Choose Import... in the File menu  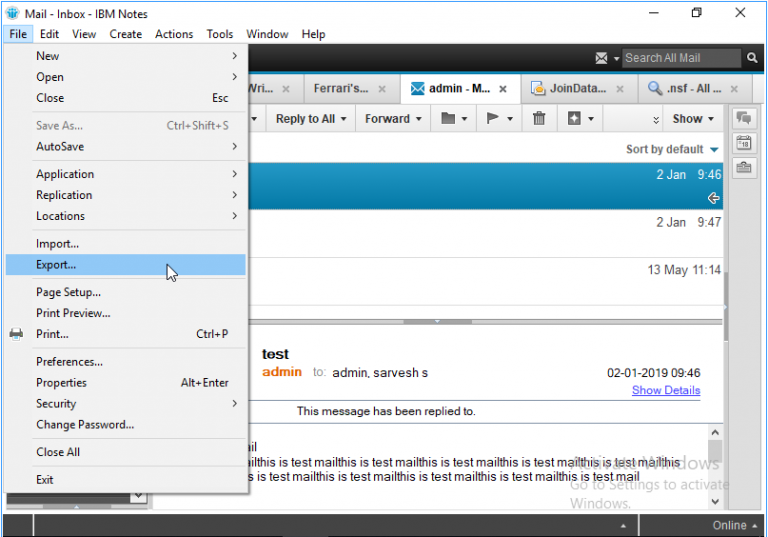(57, 244)
